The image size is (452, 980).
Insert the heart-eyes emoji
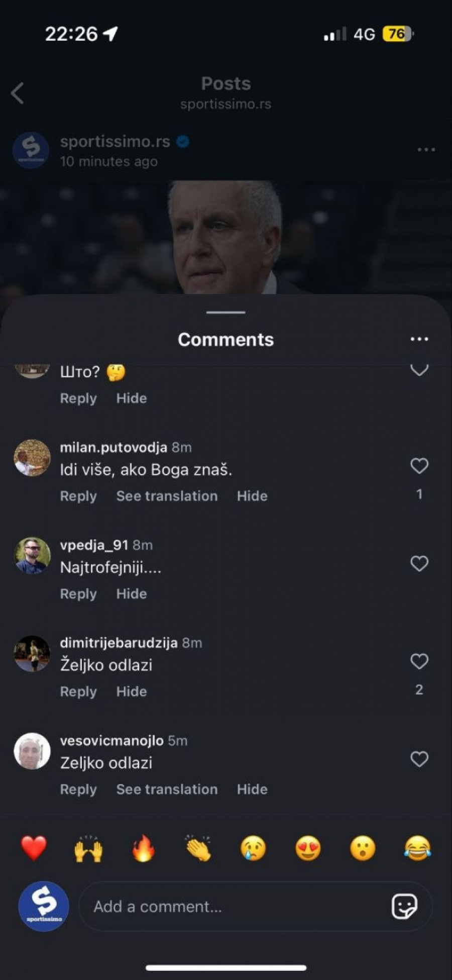[308, 849]
